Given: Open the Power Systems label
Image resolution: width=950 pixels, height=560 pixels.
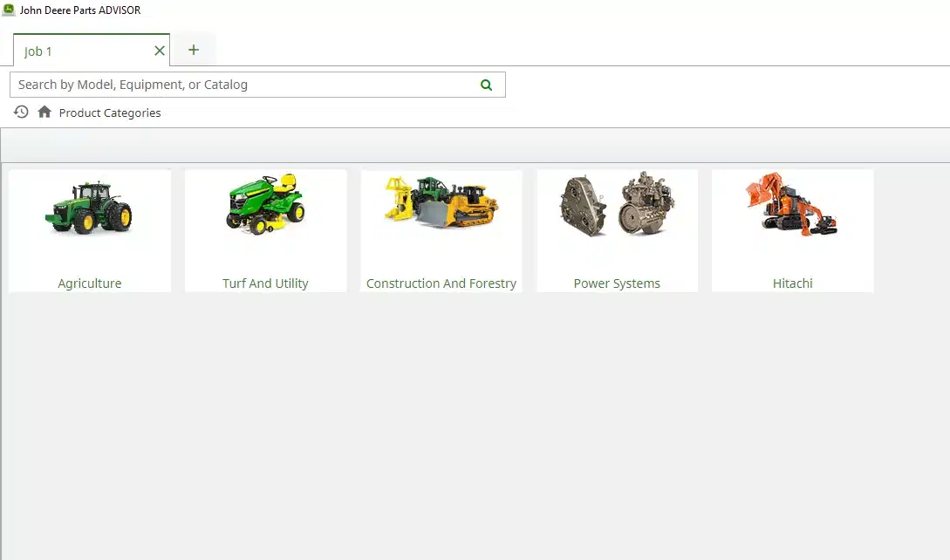Looking at the screenshot, I should coord(617,283).
